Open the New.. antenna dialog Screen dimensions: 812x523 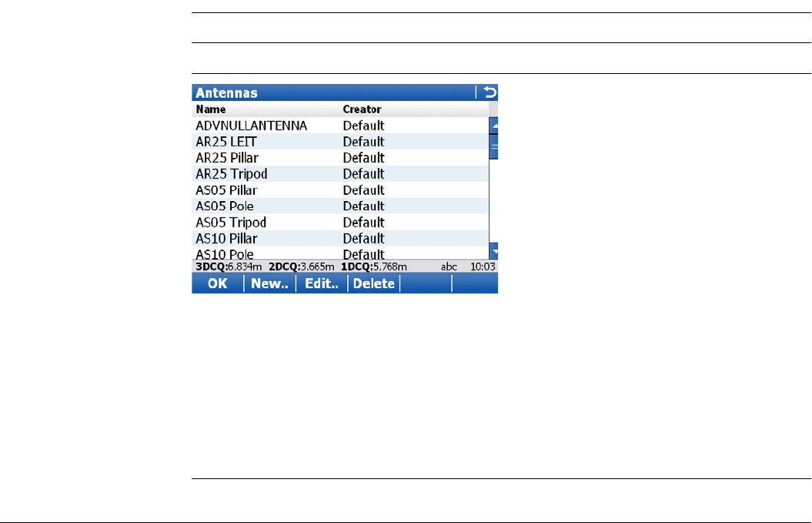coord(270,283)
